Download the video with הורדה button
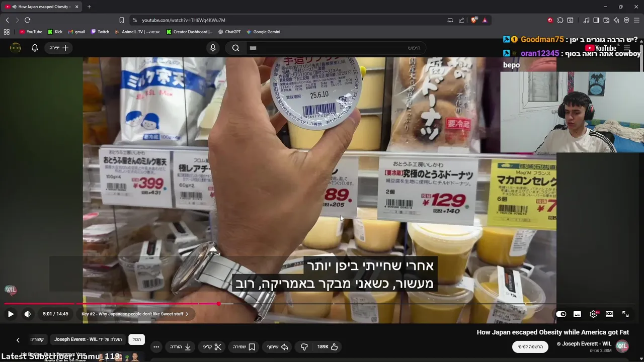This screenshot has height=362, width=644. [181, 347]
